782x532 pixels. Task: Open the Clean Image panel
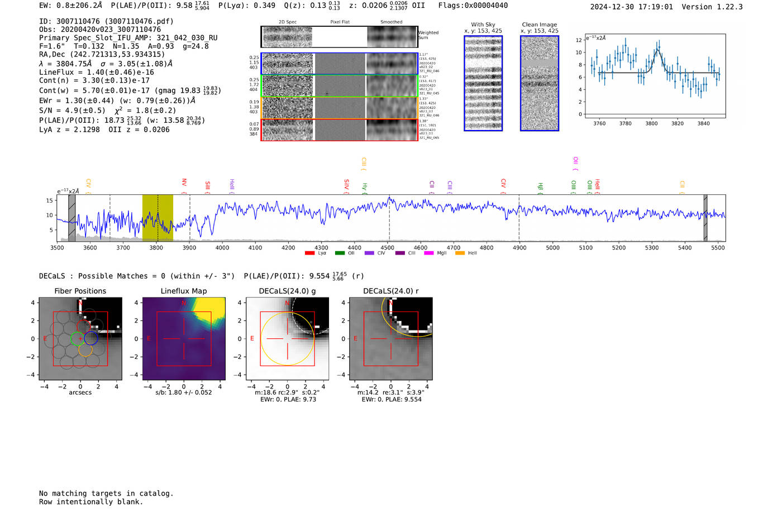pos(540,83)
